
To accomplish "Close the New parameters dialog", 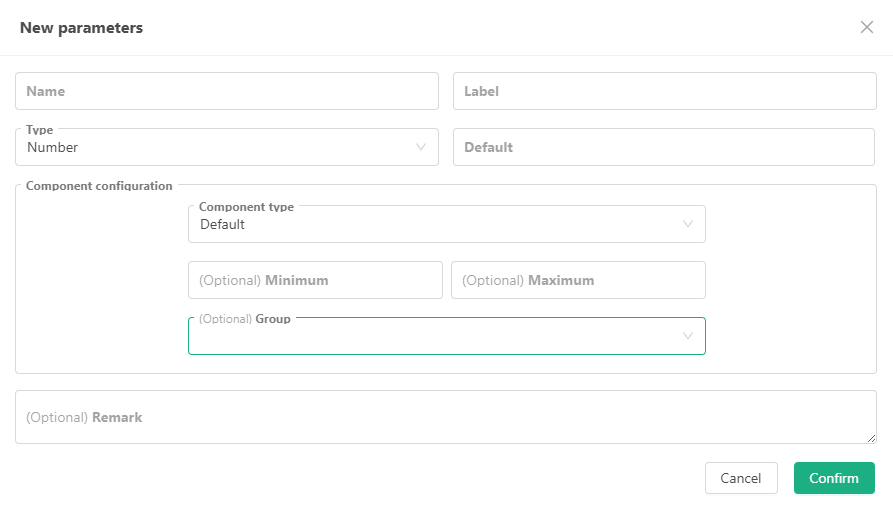I will (867, 27).
